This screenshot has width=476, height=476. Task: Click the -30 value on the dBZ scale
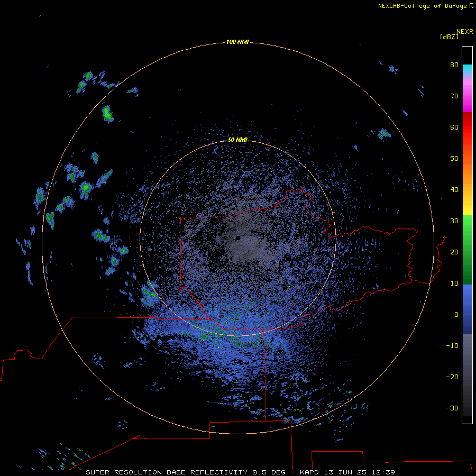click(452, 408)
